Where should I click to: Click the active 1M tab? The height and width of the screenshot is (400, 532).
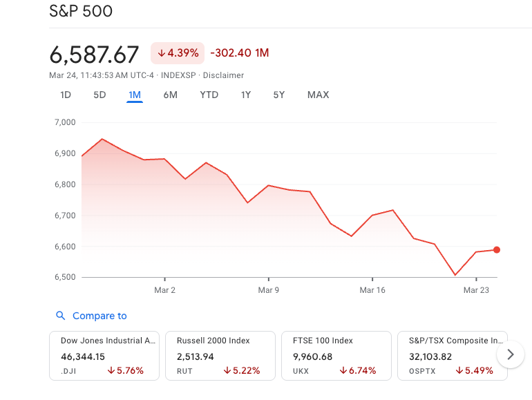[x=135, y=95]
